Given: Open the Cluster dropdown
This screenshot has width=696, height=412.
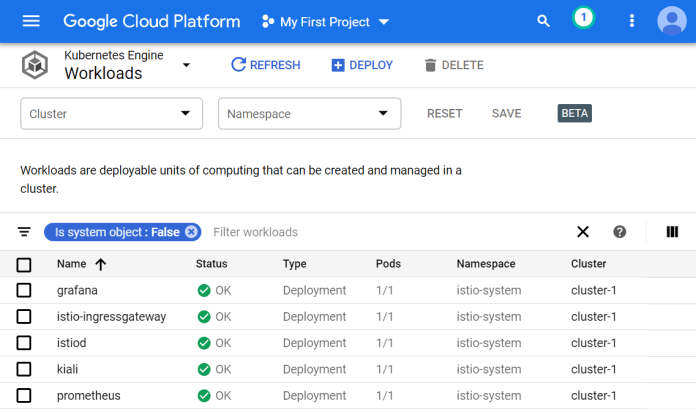Looking at the screenshot, I should coord(111,114).
